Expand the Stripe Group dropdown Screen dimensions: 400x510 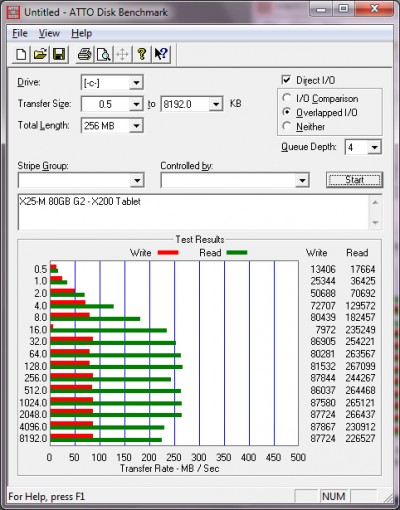tap(137, 181)
